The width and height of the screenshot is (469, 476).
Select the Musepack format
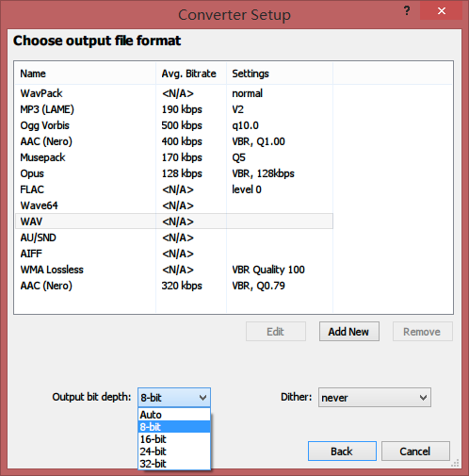(x=174, y=157)
